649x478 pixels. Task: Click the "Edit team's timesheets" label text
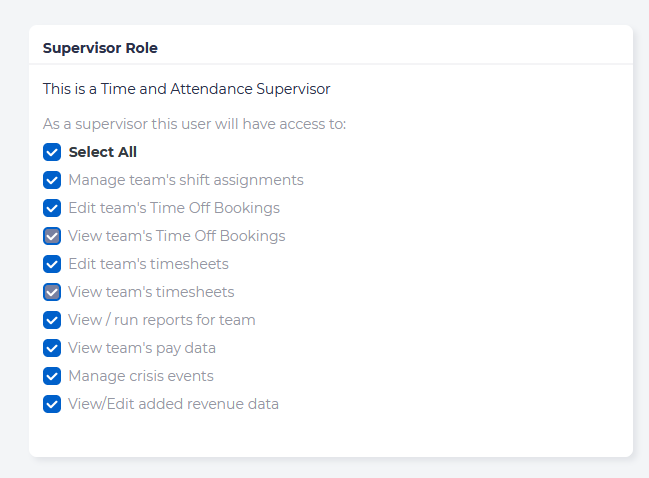[148, 264]
